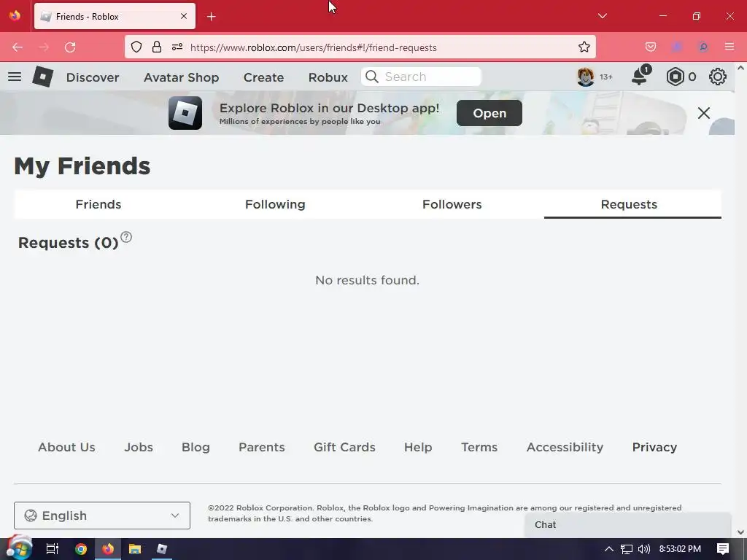Viewport: 747px width, 560px height.
Task: Open the Parents footer link
Action: (x=262, y=447)
